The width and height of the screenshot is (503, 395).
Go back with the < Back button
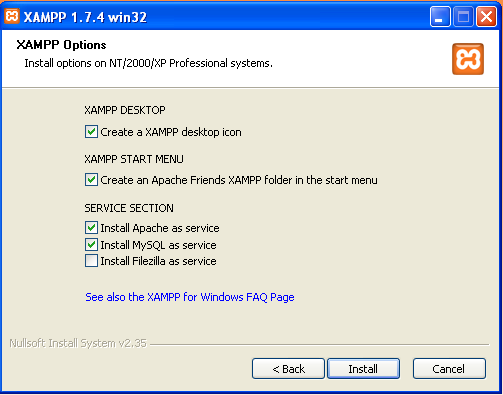(288, 369)
